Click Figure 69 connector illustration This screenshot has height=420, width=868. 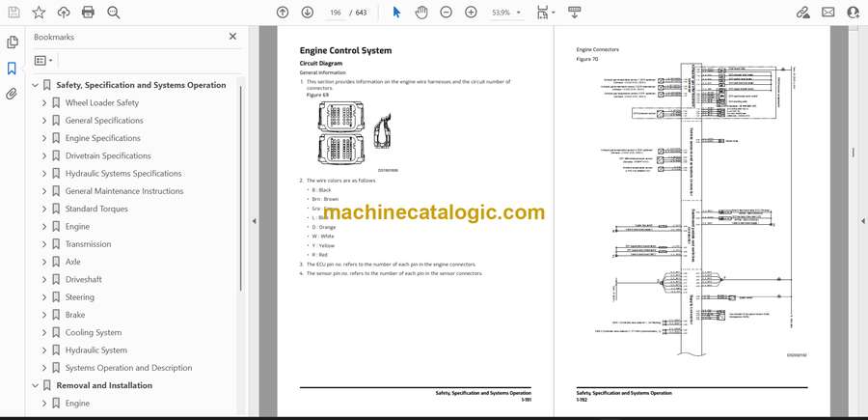click(x=355, y=133)
